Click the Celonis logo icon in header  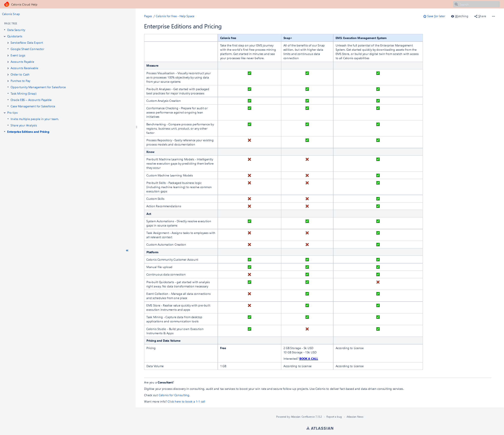click(7, 4)
